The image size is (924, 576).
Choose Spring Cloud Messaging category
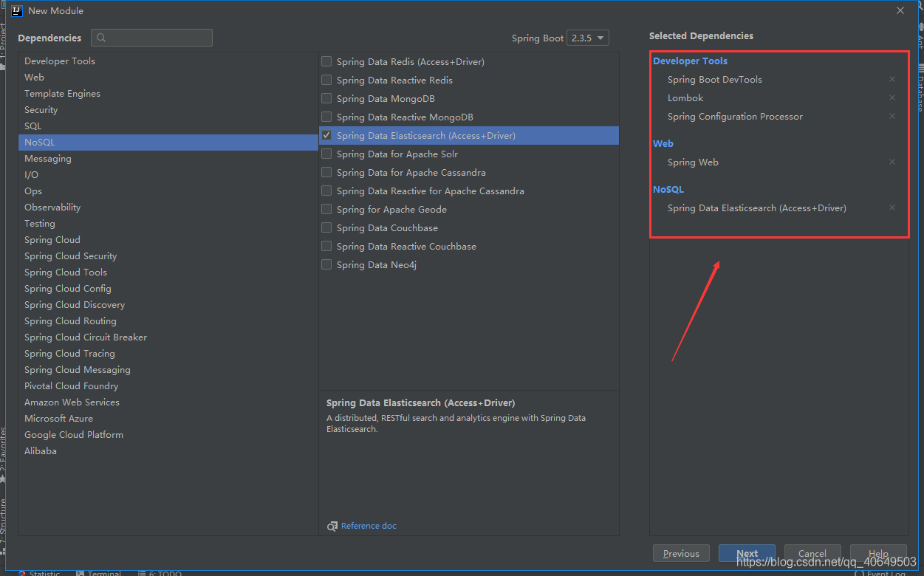point(168,369)
